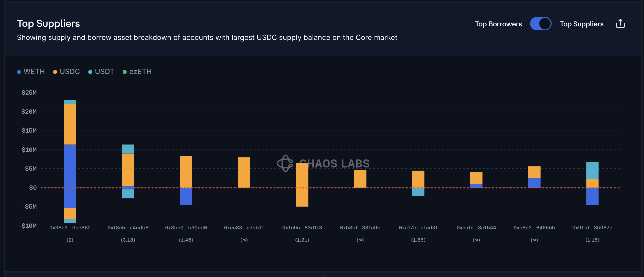The height and width of the screenshot is (277, 644).
Task: Click the 0xec83...a7eb11 USDC bar
Action: pyautogui.click(x=244, y=172)
